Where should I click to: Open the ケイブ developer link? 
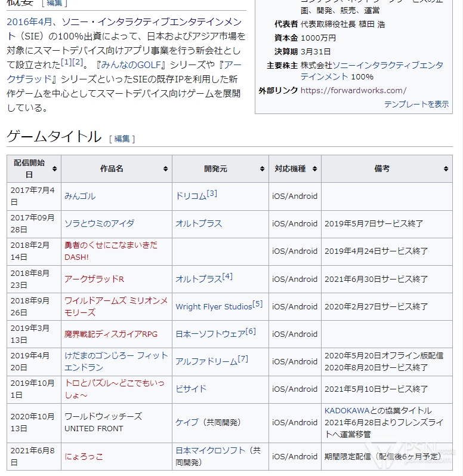tap(187, 422)
